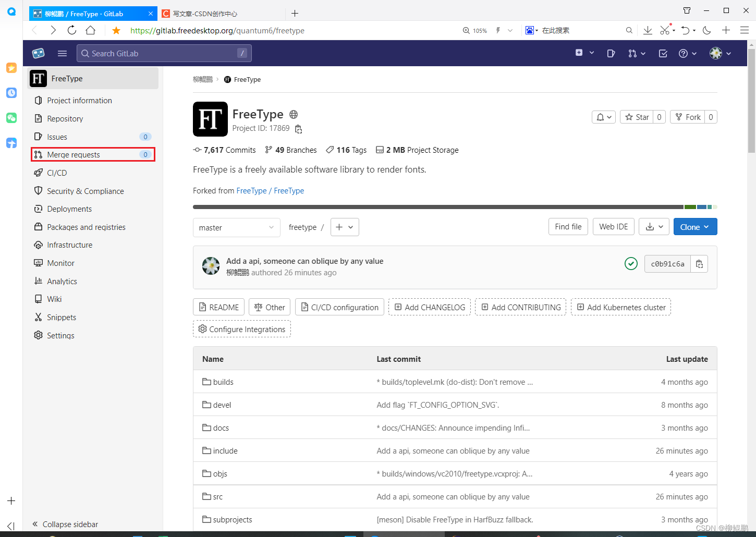Viewport: 756px width, 537px height.
Task: Open the README button
Action: [x=219, y=307]
